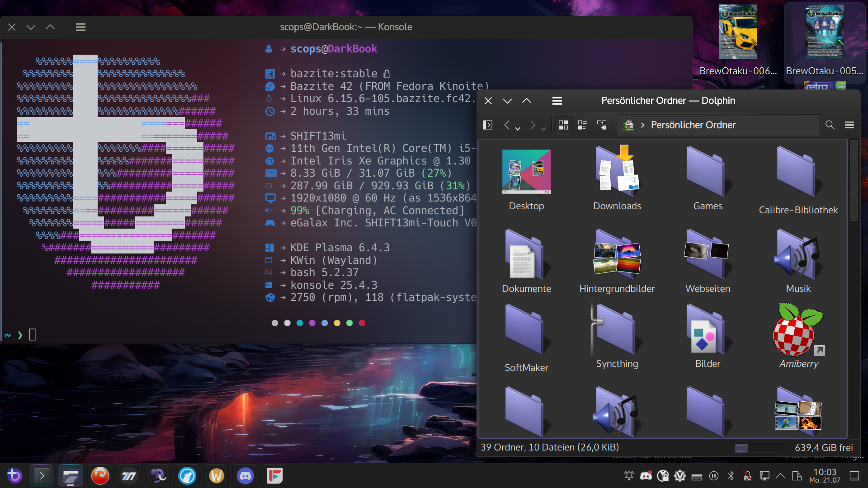Click the Dolphin vertical scrollbar

click(x=854, y=181)
